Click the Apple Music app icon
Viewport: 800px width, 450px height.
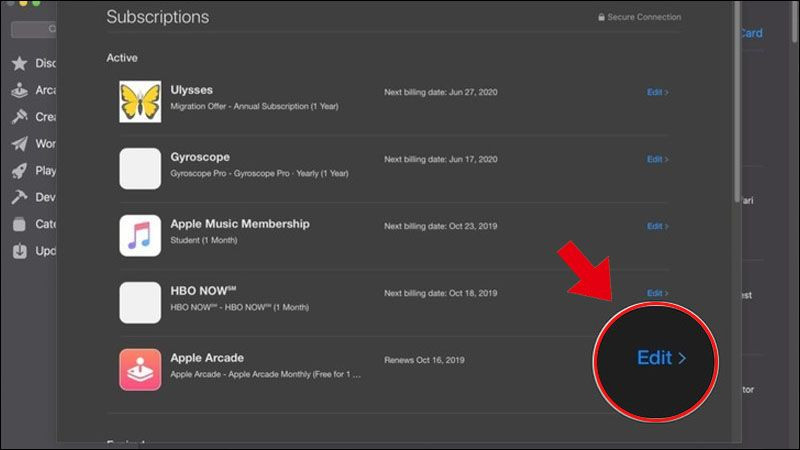(x=140, y=235)
